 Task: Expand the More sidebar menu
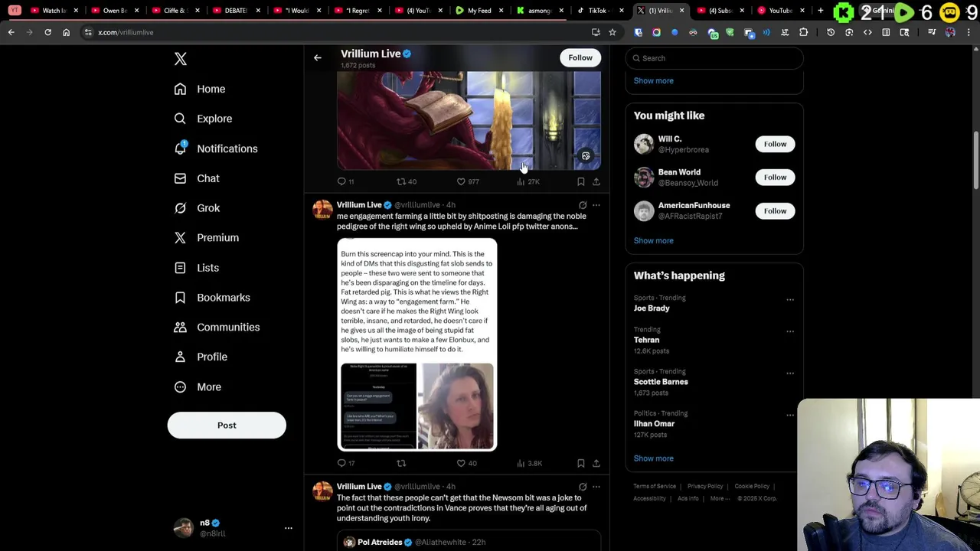click(197, 387)
